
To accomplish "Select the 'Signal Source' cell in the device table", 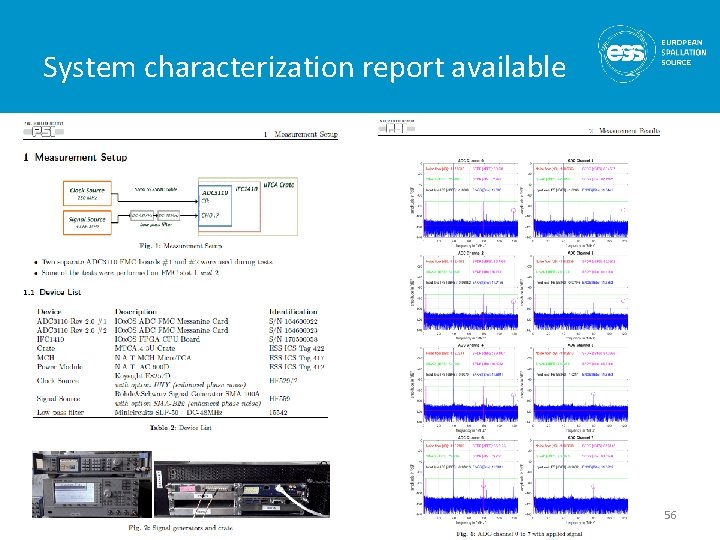I will click(59, 399).
